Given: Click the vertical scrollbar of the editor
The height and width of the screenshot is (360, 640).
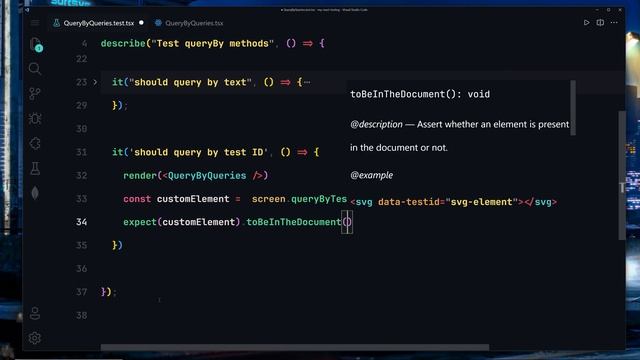Looking at the screenshot, I should (622, 175).
